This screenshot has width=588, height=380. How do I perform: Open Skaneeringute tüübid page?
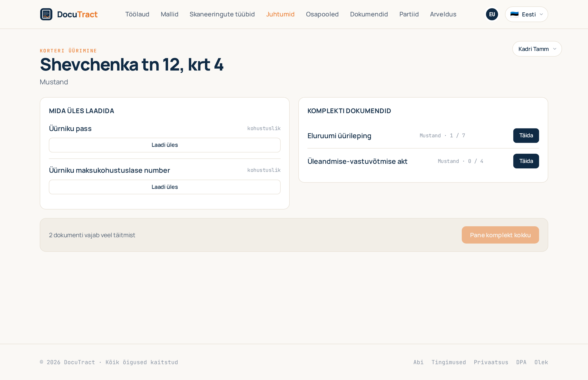tap(222, 14)
